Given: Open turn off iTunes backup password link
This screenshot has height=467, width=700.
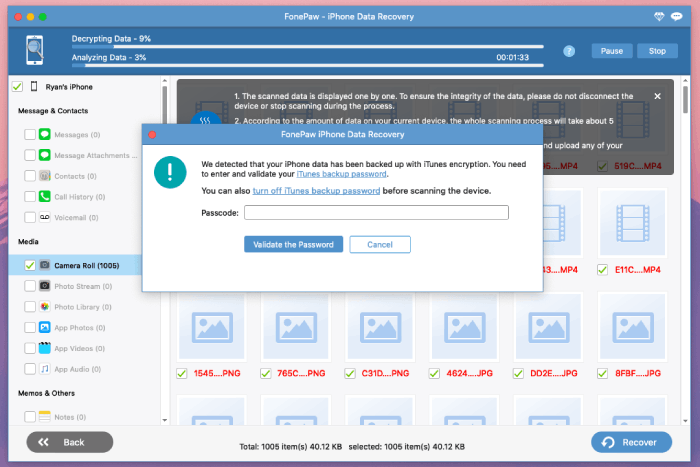Looking at the screenshot, I should [316, 191].
